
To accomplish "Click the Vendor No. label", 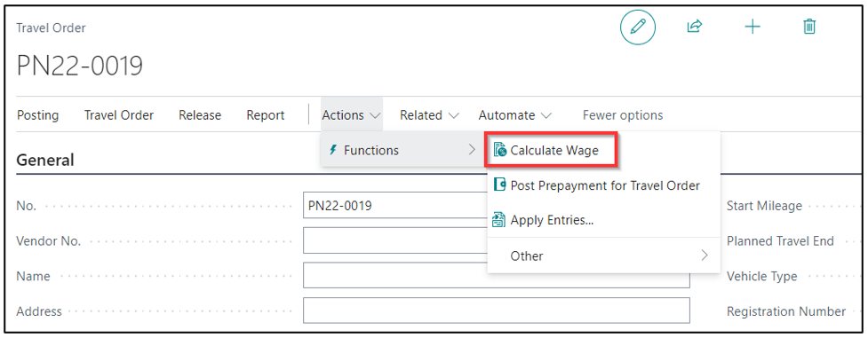I will pyautogui.click(x=49, y=241).
